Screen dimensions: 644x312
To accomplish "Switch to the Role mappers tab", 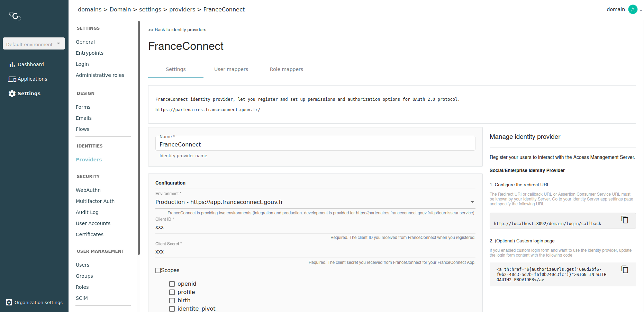I will point(286,69).
